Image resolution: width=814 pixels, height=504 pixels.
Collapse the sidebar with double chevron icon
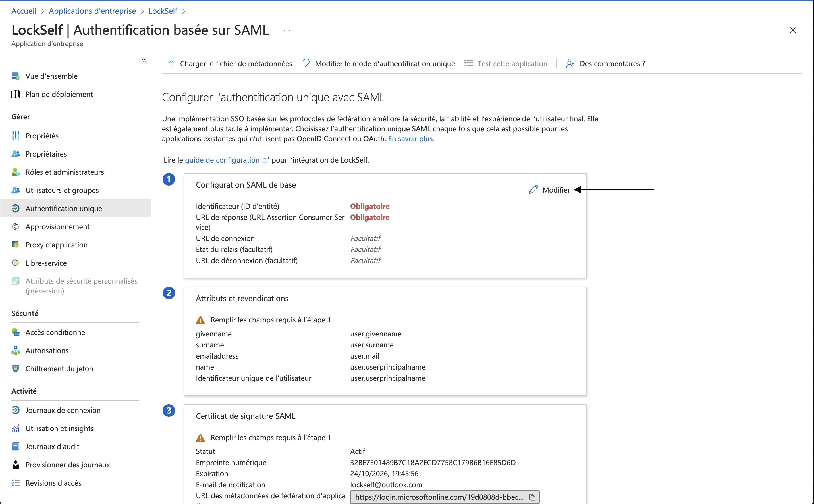coord(144,60)
